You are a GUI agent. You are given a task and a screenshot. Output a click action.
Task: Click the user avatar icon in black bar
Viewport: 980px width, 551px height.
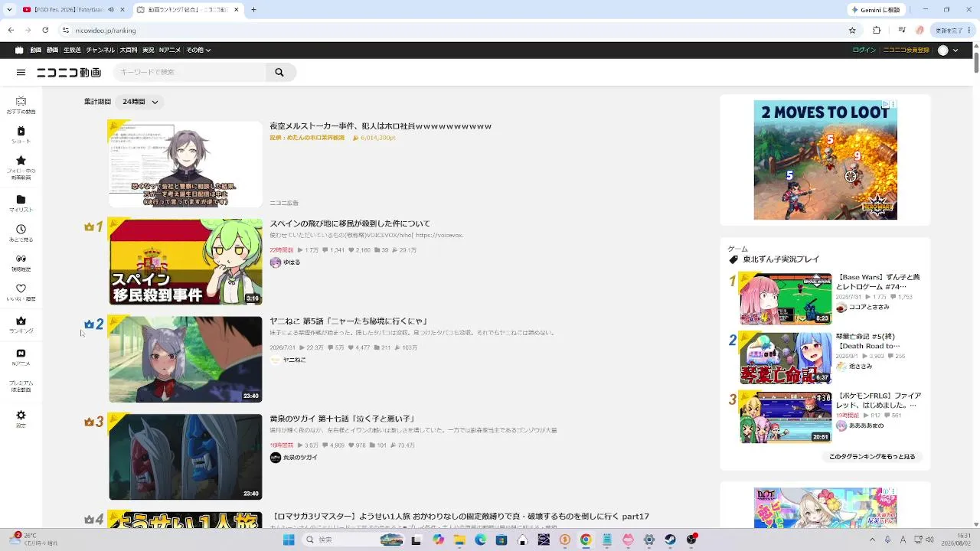tap(943, 51)
